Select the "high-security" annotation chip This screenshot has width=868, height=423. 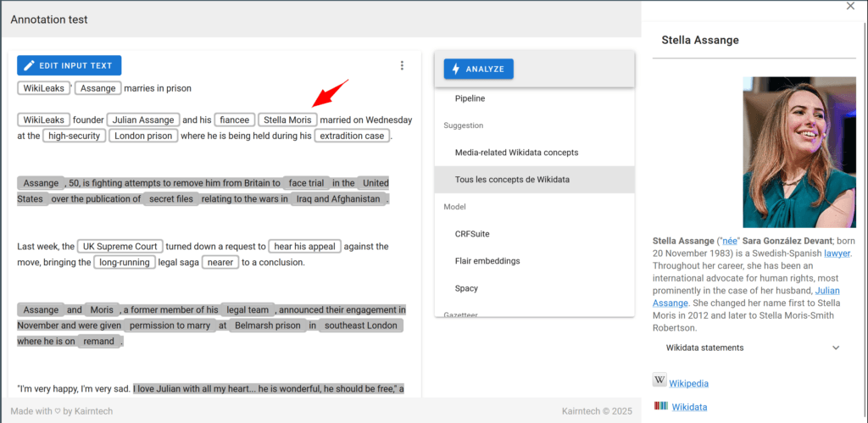point(75,136)
